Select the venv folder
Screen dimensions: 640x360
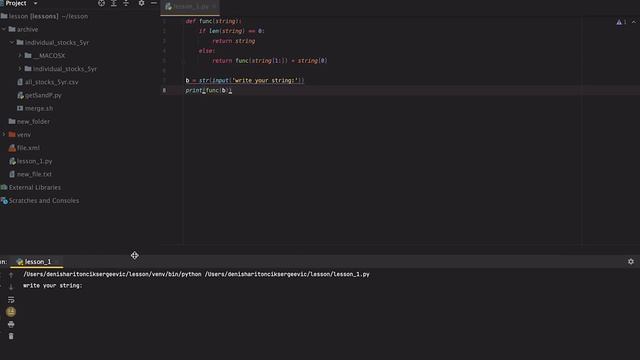tap(20, 134)
